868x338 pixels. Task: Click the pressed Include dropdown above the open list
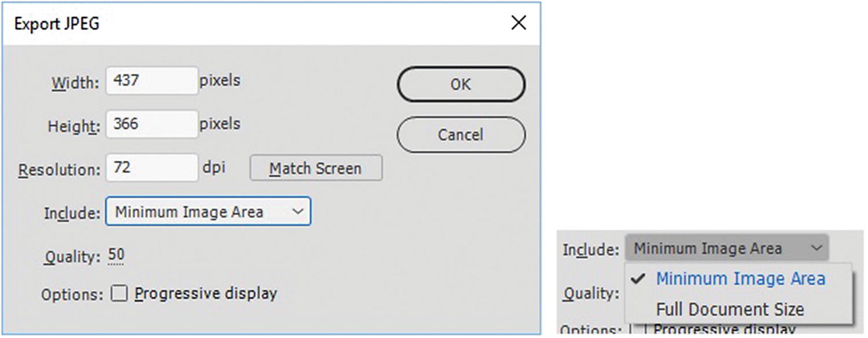(x=726, y=248)
